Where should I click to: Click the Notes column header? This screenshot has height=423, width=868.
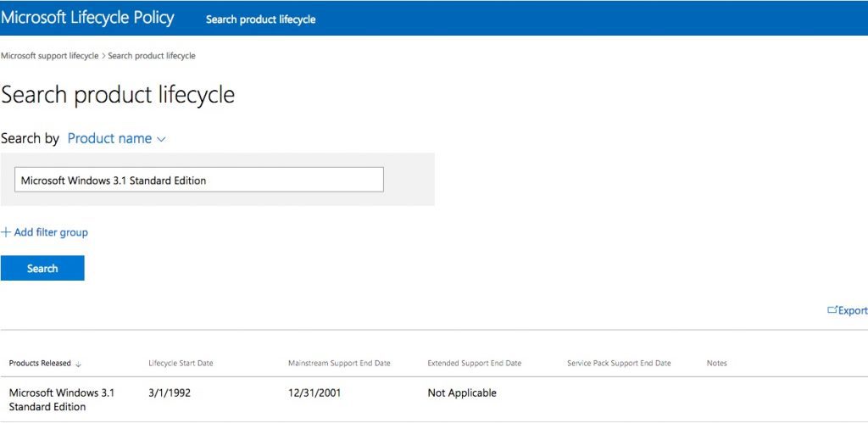coord(717,363)
